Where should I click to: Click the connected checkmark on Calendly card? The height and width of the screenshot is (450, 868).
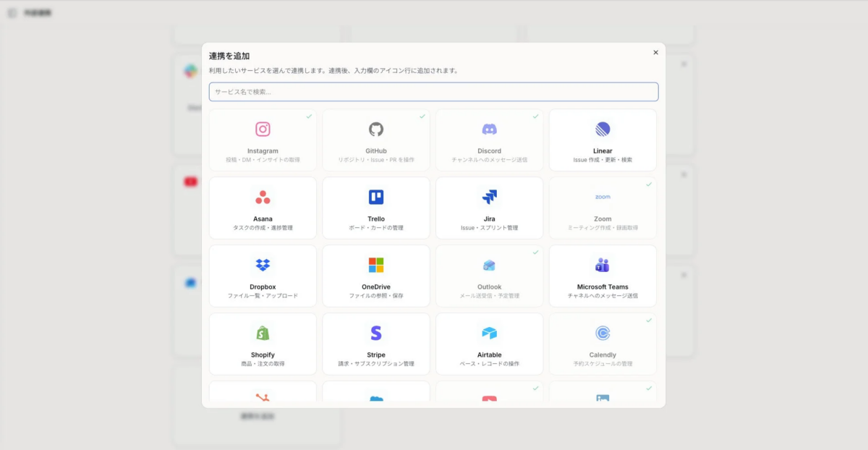649,320
